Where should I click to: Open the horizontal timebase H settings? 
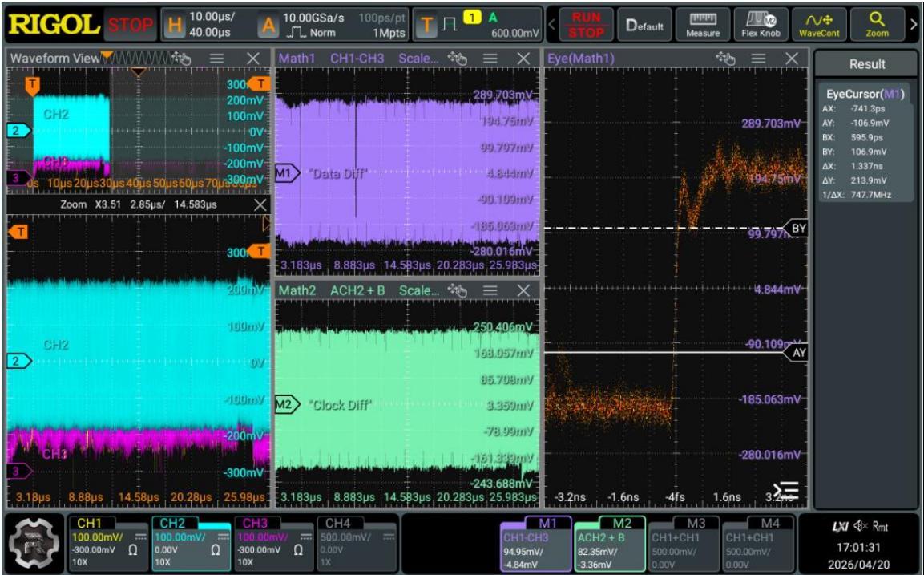[206, 25]
